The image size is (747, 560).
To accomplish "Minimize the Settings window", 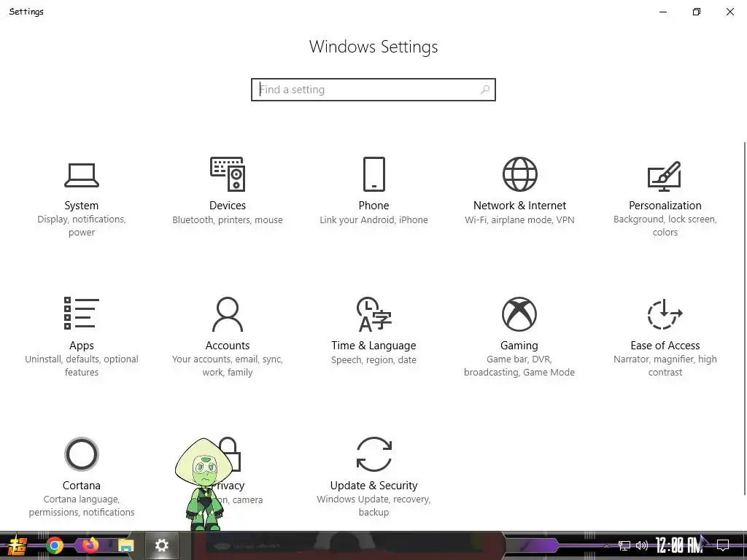I will (x=662, y=12).
